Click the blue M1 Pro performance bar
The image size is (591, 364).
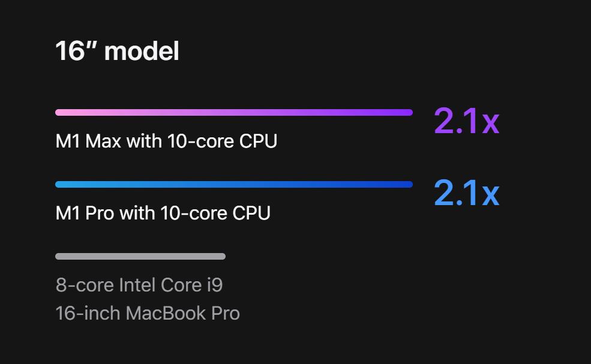tap(233, 184)
